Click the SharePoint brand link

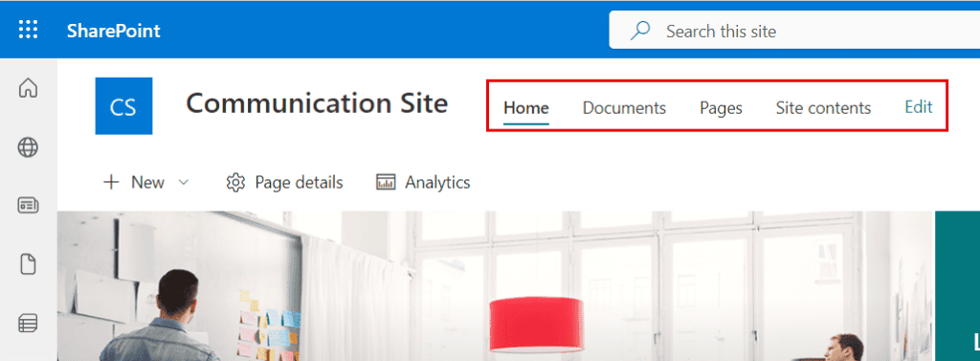click(114, 31)
